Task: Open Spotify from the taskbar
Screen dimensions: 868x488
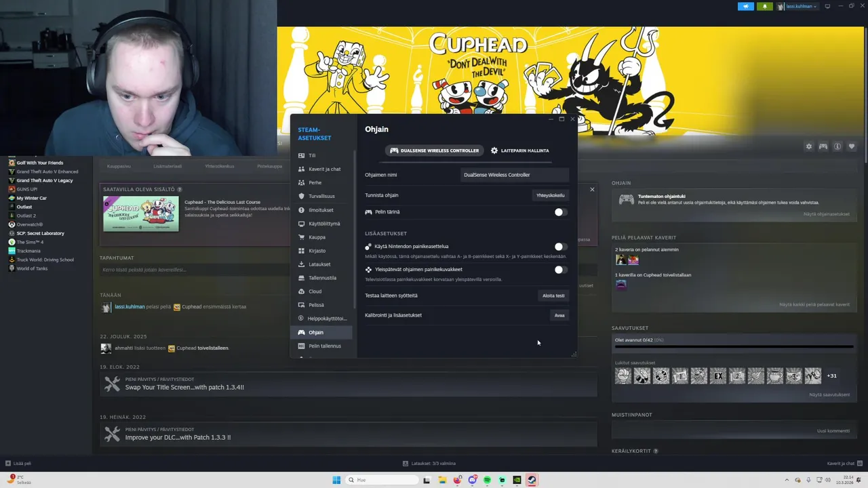Action: (x=487, y=480)
